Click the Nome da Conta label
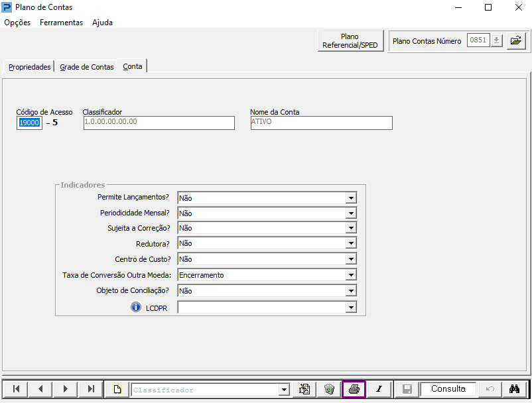 [275, 112]
